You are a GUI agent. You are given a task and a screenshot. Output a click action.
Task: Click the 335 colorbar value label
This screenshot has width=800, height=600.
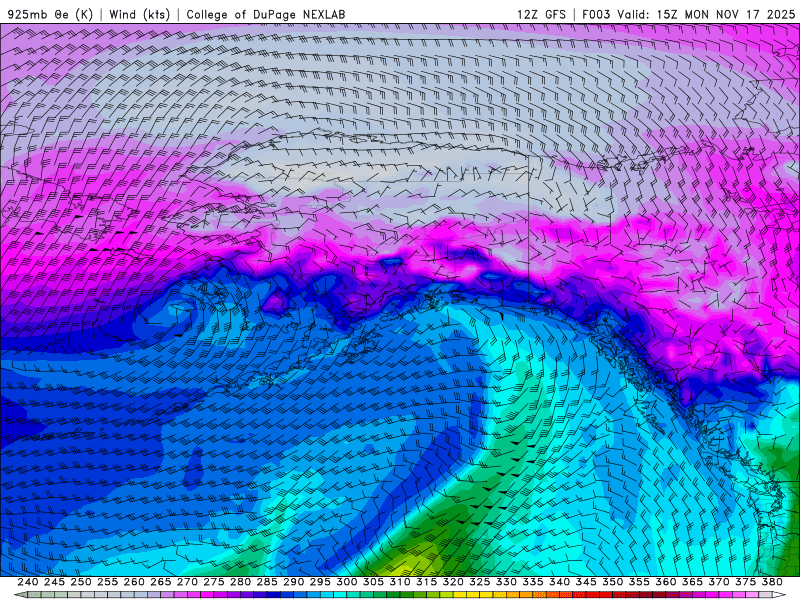(x=533, y=582)
